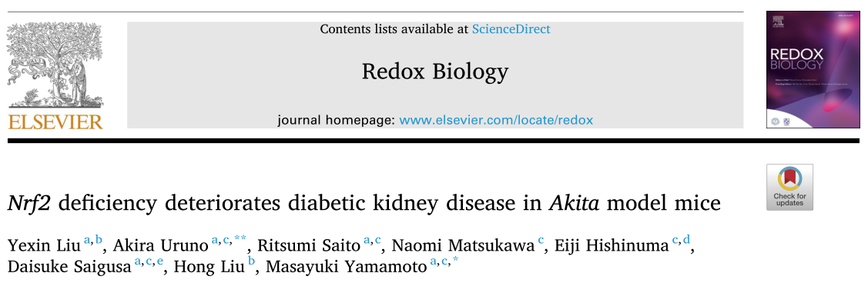
Task: Click the Elsevier tree logo
Action: pos(55,65)
